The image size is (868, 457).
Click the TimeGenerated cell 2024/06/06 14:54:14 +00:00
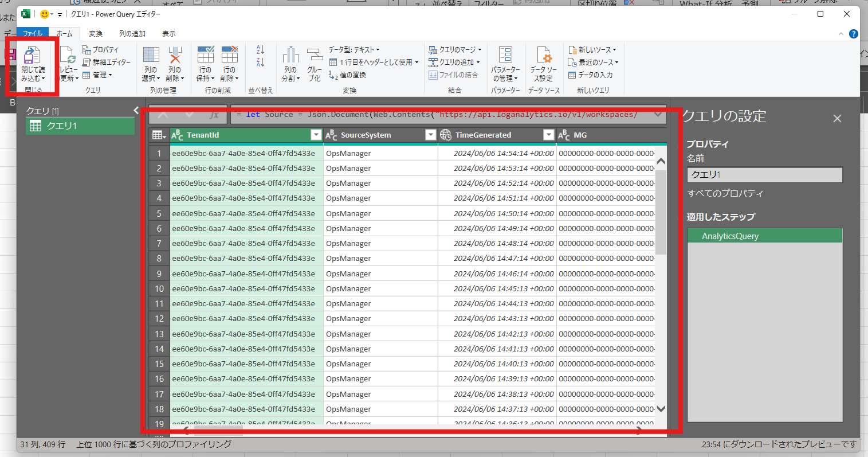click(x=497, y=154)
